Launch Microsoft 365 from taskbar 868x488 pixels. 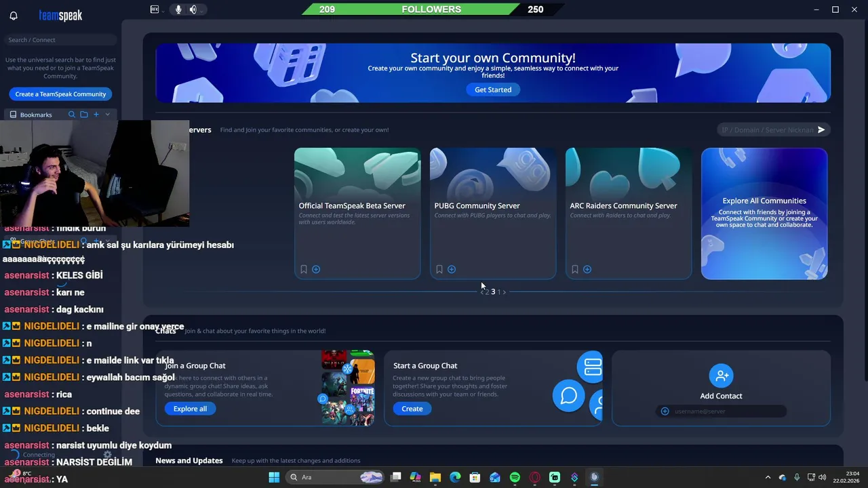(416, 477)
